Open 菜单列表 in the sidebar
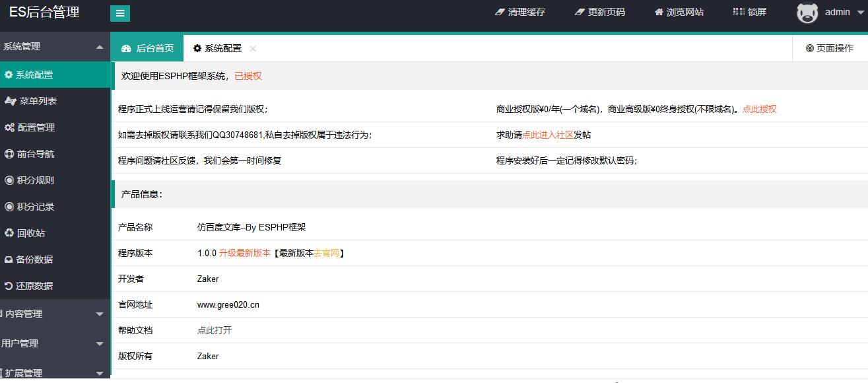 tap(38, 101)
